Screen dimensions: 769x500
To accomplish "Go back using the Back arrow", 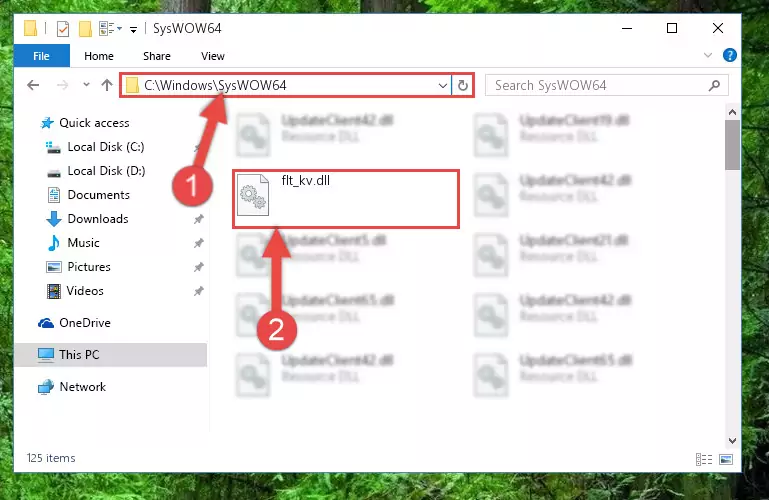I will click(33, 85).
